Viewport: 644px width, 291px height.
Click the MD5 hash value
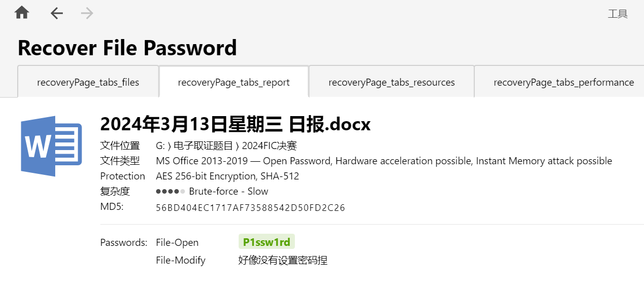[250, 207]
